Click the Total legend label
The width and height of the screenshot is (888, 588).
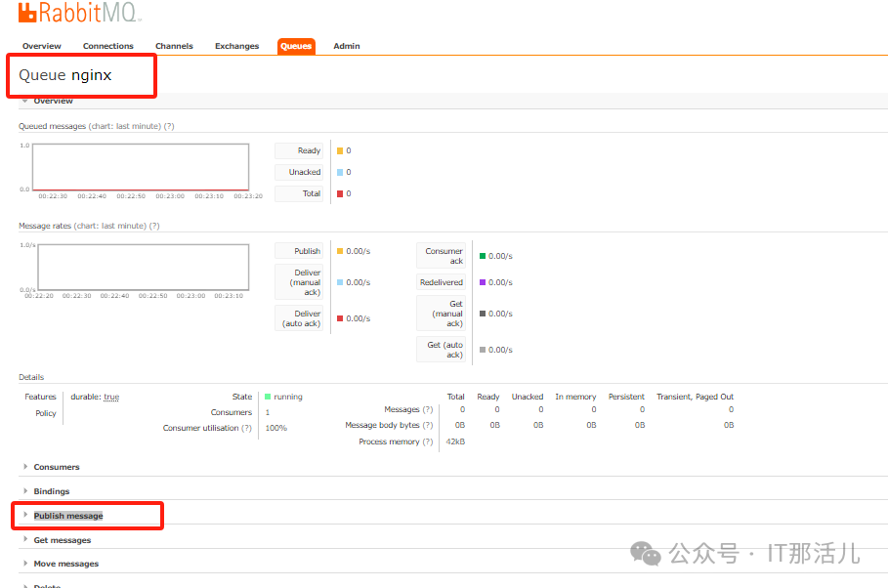299,193
